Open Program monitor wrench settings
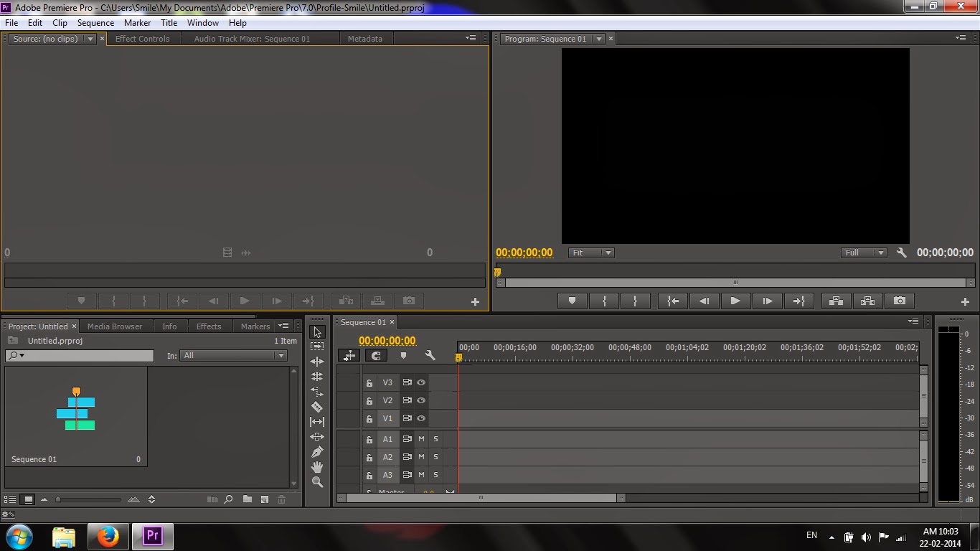The height and width of the screenshot is (551, 980). pos(902,253)
